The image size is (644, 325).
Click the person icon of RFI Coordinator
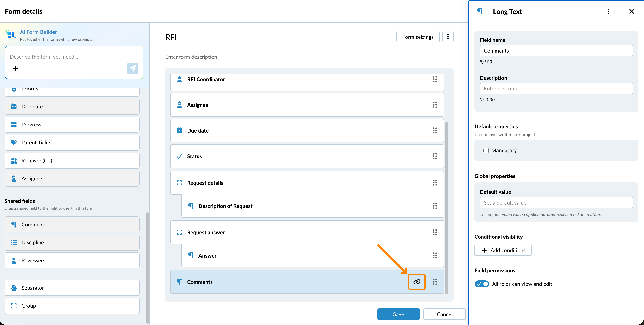coord(179,79)
